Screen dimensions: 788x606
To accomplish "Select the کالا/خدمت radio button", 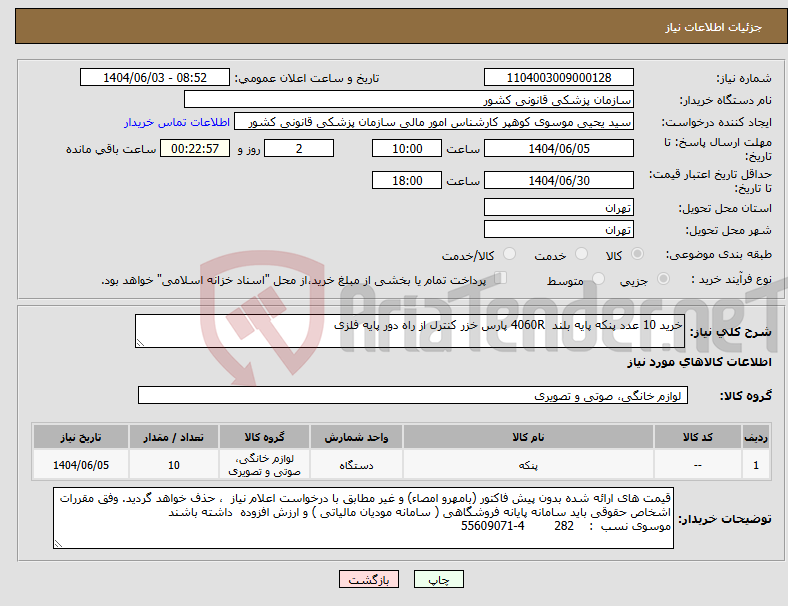I will [x=510, y=254].
